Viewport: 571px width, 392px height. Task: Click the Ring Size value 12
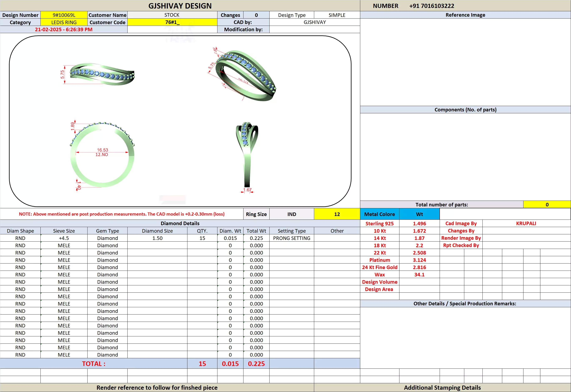pyautogui.click(x=337, y=214)
